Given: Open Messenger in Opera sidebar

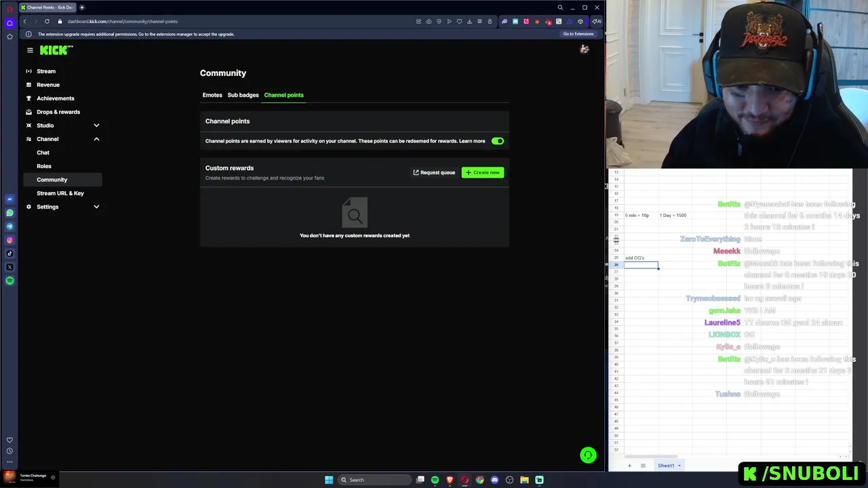Looking at the screenshot, I should pyautogui.click(x=9, y=199).
